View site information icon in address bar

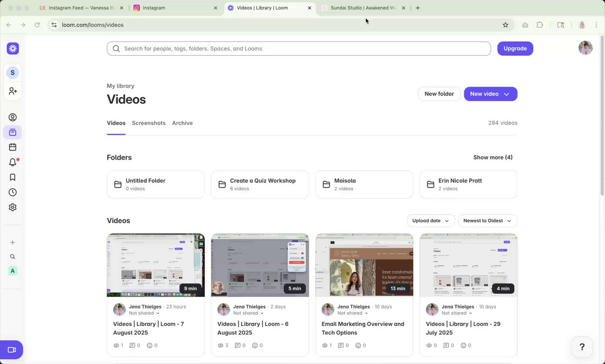[x=54, y=25]
